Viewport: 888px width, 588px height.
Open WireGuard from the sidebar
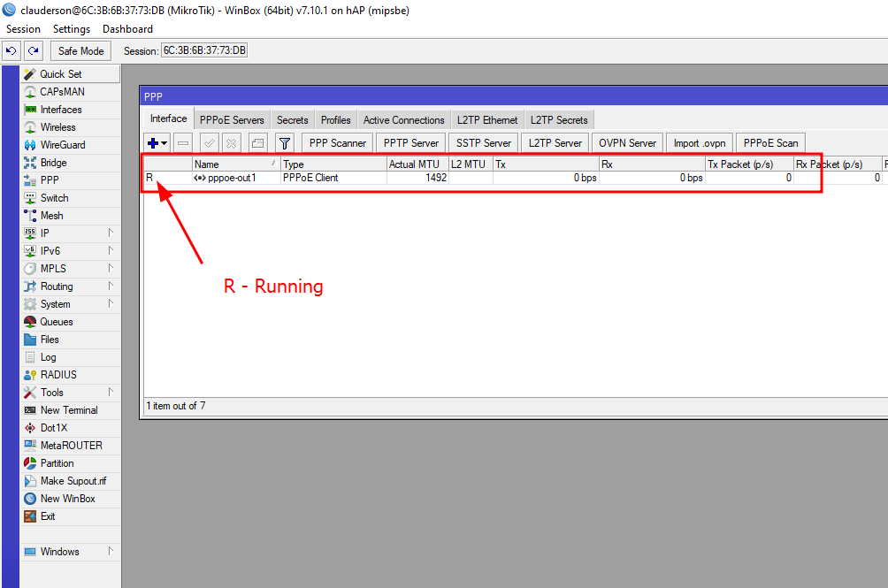click(x=62, y=145)
